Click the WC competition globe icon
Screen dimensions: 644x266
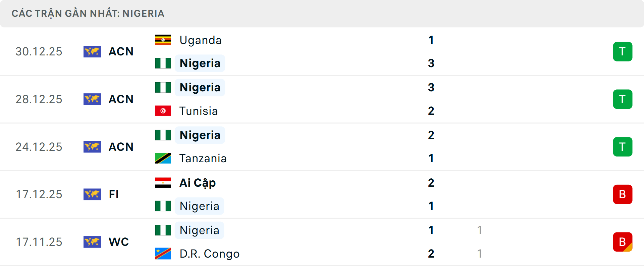[x=92, y=242]
